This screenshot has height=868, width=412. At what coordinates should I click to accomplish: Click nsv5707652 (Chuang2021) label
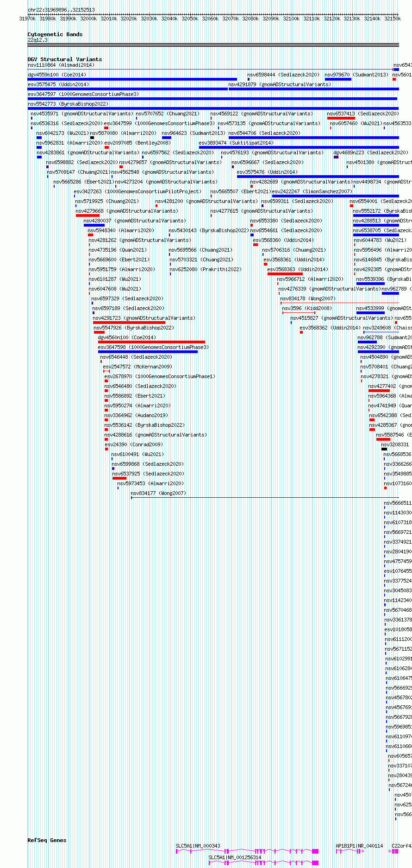point(168,114)
